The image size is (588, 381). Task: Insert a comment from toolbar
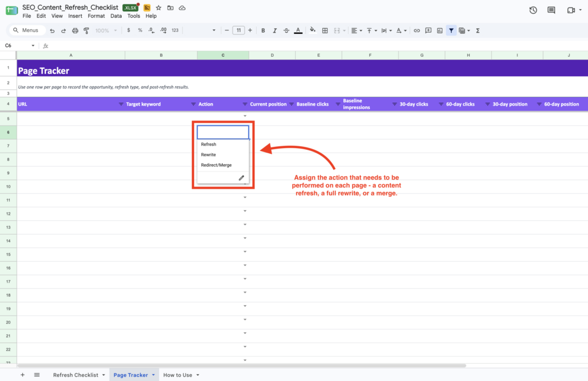click(428, 31)
